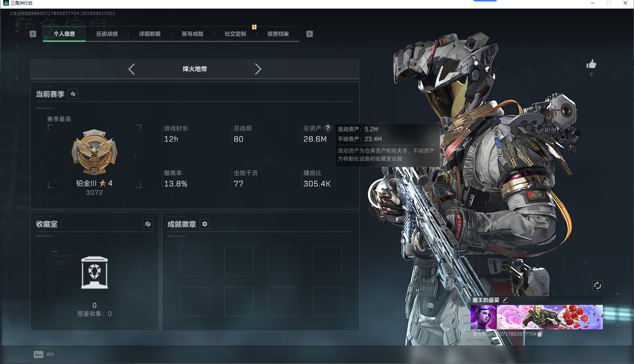This screenshot has width=634, height=364.
Task: Click the 击败干员 77 value
Action: click(239, 184)
